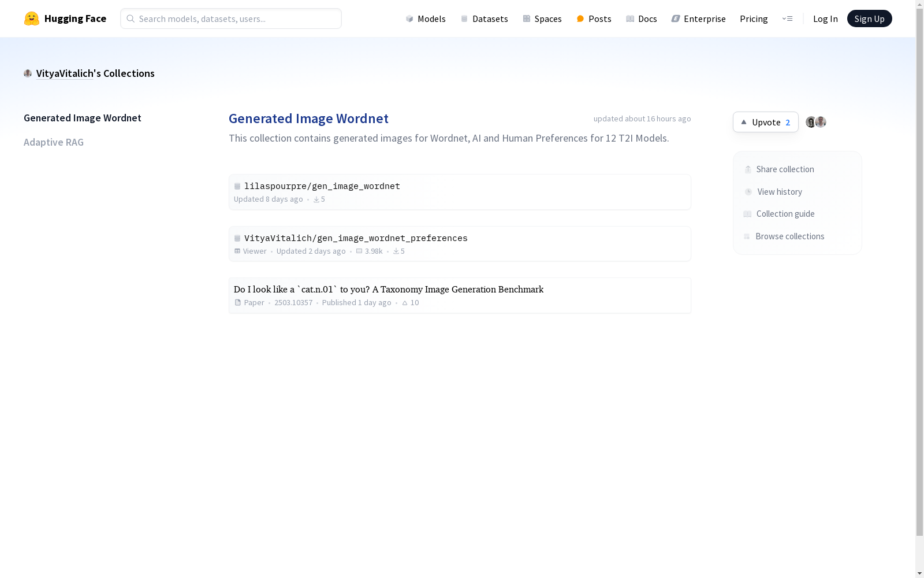The image size is (924, 578).
Task: Upvote the Generated Image Wordnet collection
Action: click(766, 122)
